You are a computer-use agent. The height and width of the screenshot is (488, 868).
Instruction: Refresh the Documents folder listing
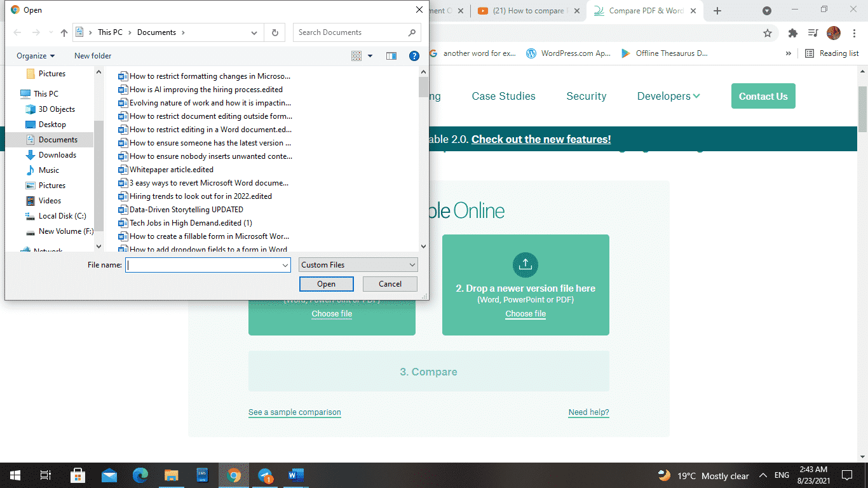tap(275, 32)
